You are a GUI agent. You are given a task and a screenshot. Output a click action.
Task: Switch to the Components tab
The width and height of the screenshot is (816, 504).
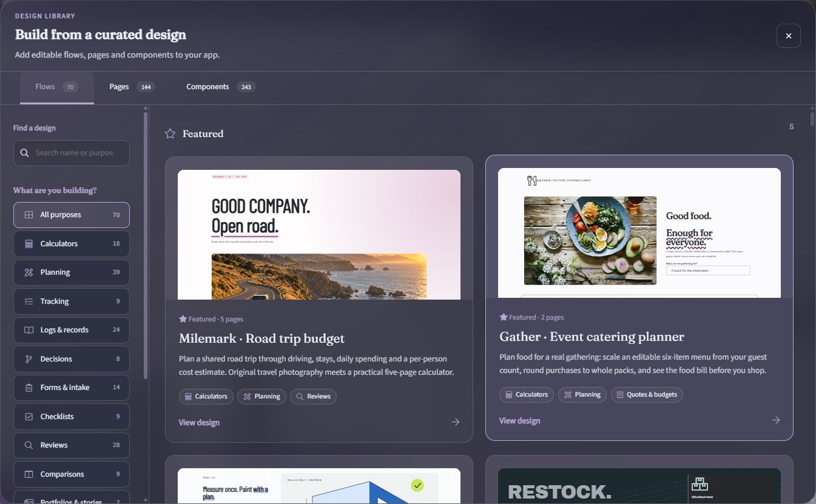point(220,87)
